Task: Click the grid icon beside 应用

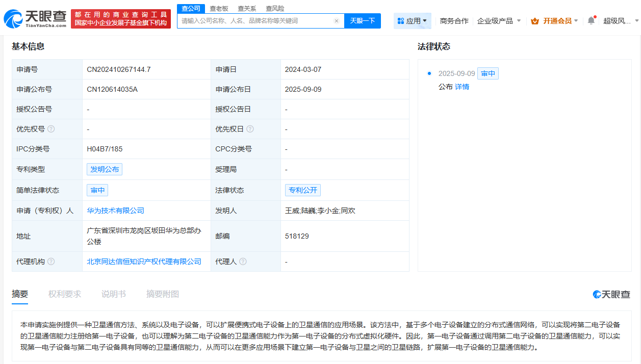Action: coord(401,20)
